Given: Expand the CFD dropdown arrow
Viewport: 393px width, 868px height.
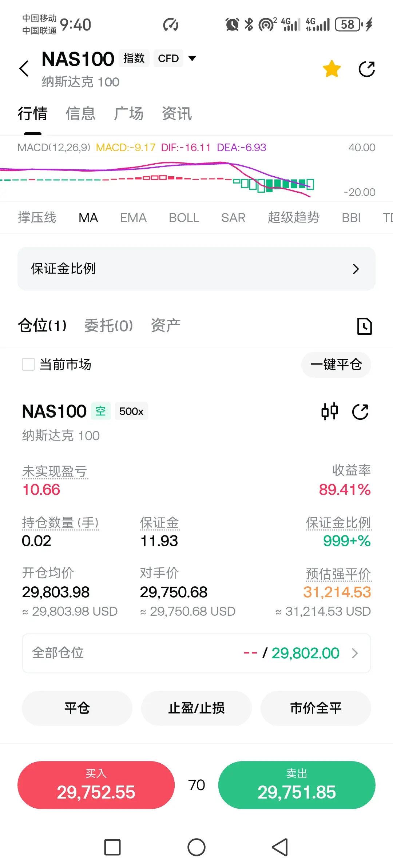Looking at the screenshot, I should pos(192,58).
